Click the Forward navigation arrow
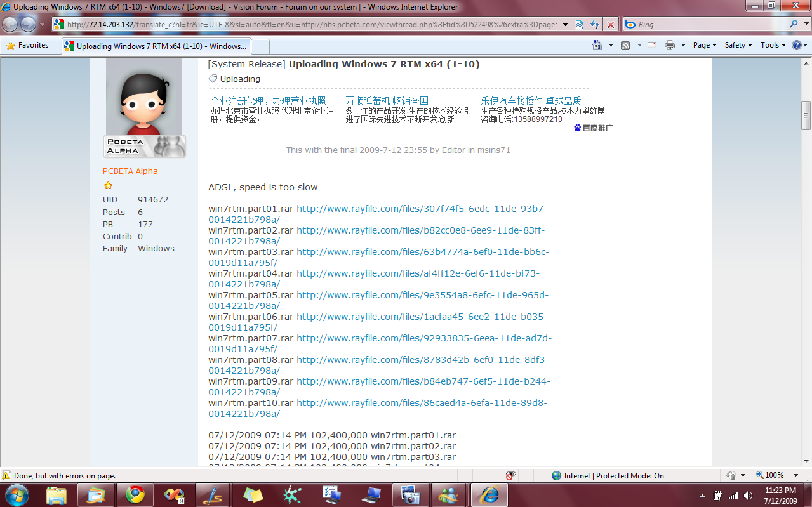The image size is (812, 507). coord(29,24)
